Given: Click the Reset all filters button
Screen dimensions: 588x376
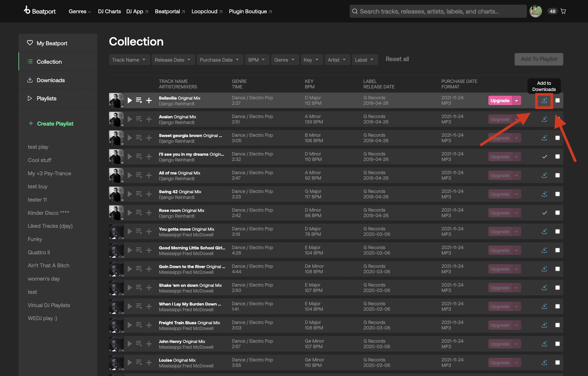Looking at the screenshot, I should coord(397,58).
